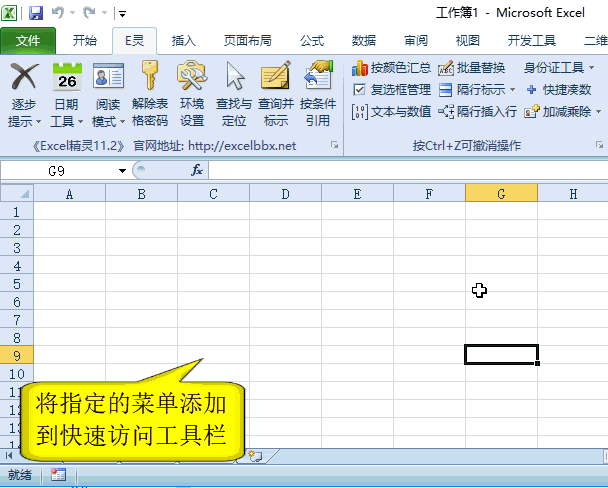Select column E header

click(357, 193)
